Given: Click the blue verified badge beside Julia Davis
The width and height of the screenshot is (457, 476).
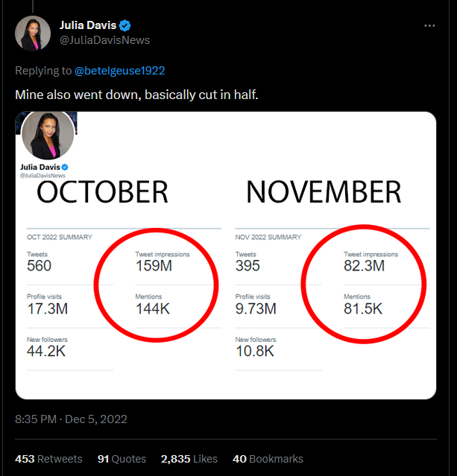Looking at the screenshot, I should click(125, 25).
